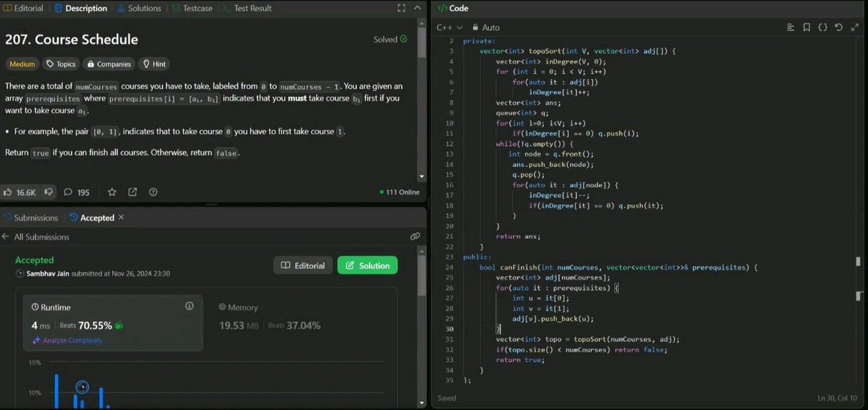Open Editorial button in submission result
868x410 pixels.
[x=303, y=265]
